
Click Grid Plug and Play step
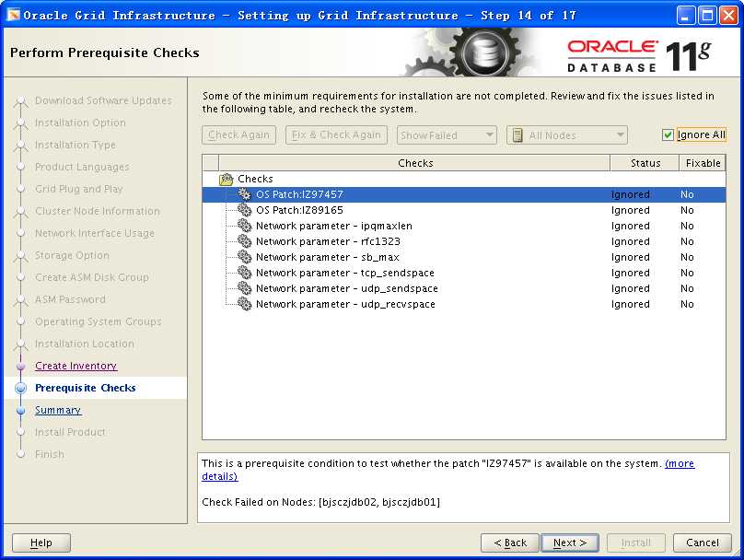click(79, 189)
